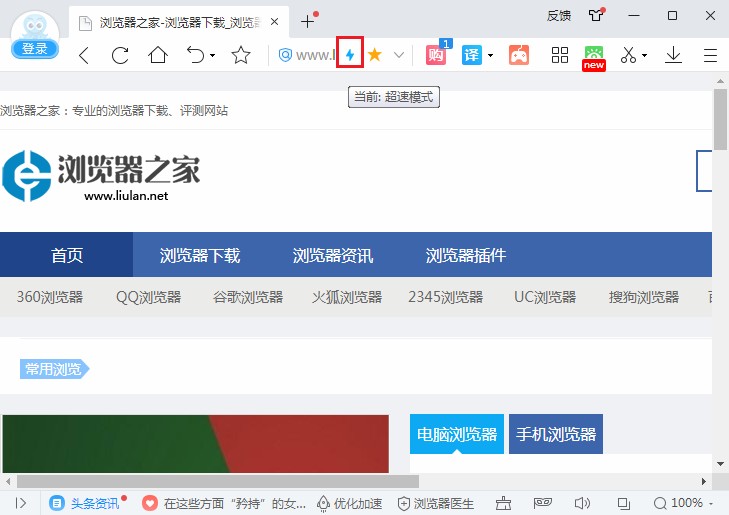Image resolution: width=729 pixels, height=515 pixels.
Task: Click the login avatar button
Action: 35,35
